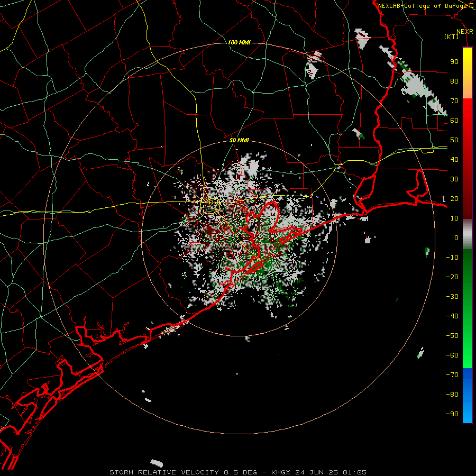This screenshot has height=476, width=476.
Task: Click the 'NEXLAB-College of DuPage' watermark text
Action: pyautogui.click(x=423, y=6)
